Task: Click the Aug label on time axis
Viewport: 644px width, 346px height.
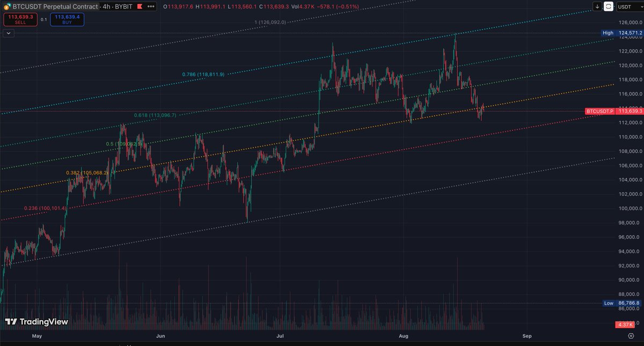Action: [404, 336]
